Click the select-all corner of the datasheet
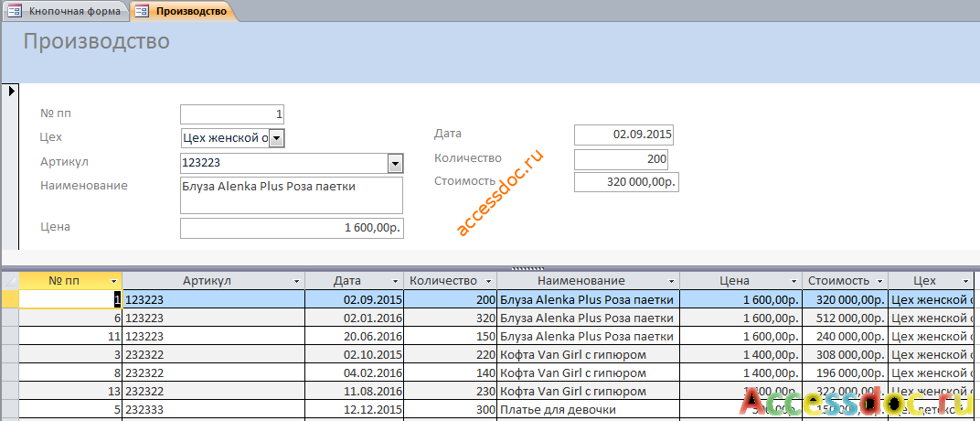Image resolution: width=980 pixels, height=421 pixels. pyautogui.click(x=10, y=282)
